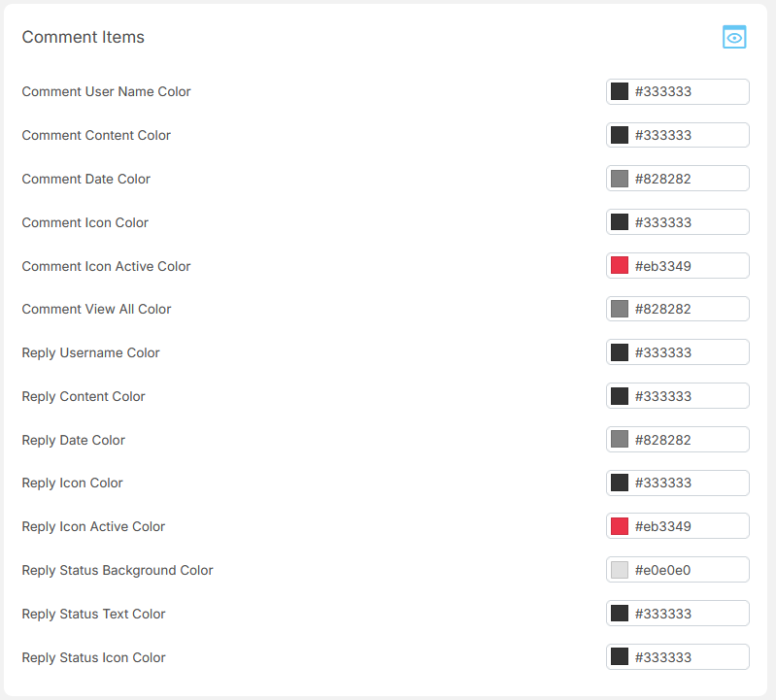The height and width of the screenshot is (700, 776).
Task: Click the Reply Status Background Color label
Action: click(118, 570)
